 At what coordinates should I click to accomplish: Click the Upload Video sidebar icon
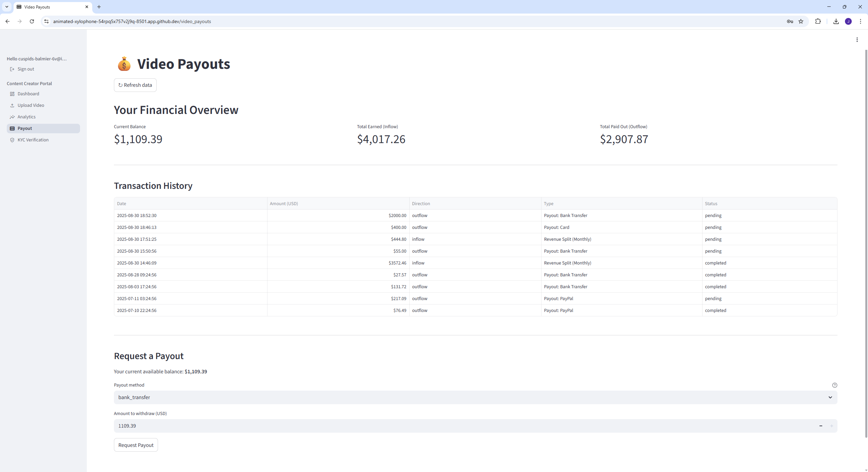12,105
